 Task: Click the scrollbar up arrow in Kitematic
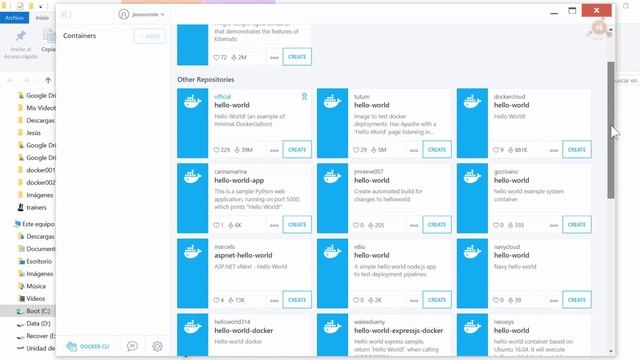(611, 29)
